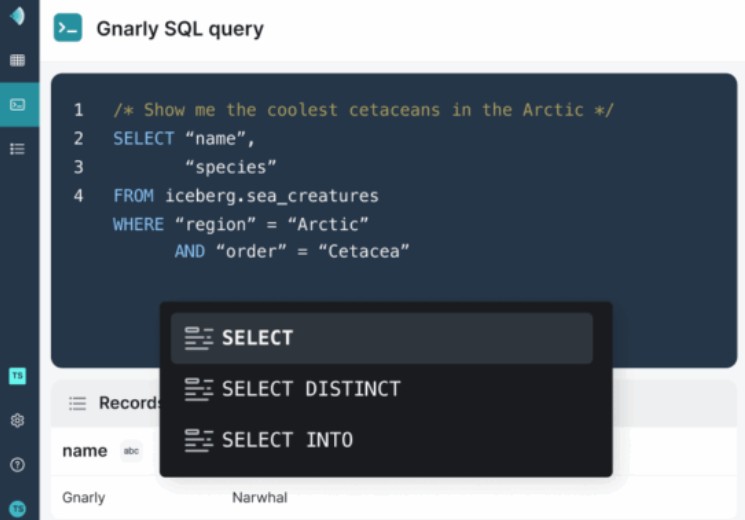
Task: Click the Gnarly SQL query title
Action: (180, 29)
